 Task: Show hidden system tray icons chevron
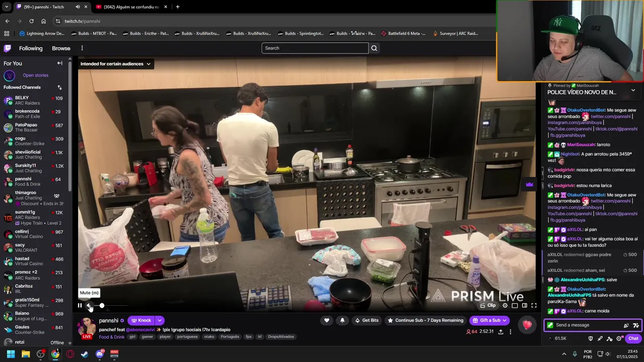coord(563,353)
